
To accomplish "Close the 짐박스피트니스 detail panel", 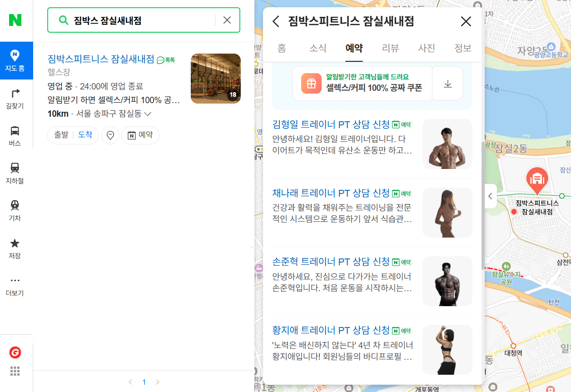I will click(466, 21).
